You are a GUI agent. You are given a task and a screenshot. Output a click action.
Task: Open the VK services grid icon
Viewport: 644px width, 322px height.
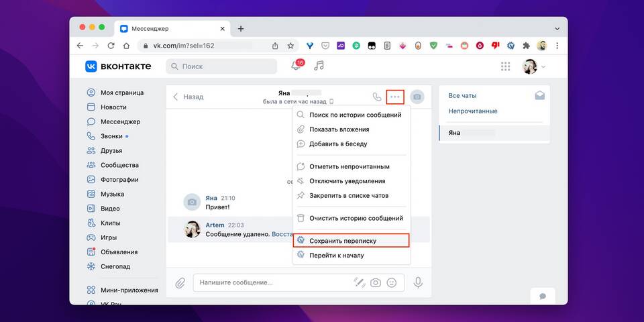click(506, 66)
